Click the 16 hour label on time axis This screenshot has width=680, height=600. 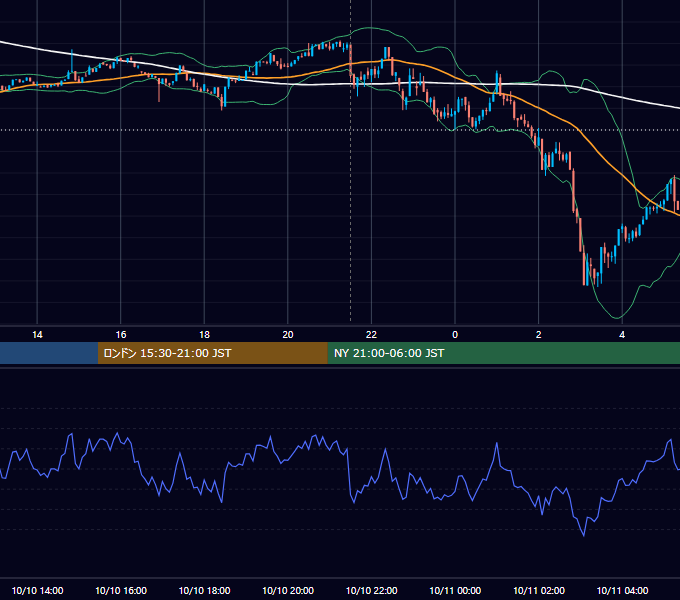point(121,335)
